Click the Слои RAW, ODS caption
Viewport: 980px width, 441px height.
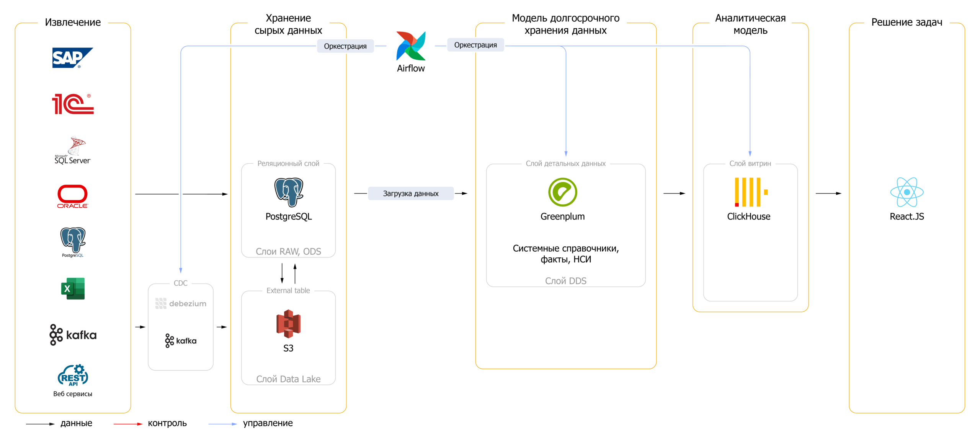coord(288,251)
